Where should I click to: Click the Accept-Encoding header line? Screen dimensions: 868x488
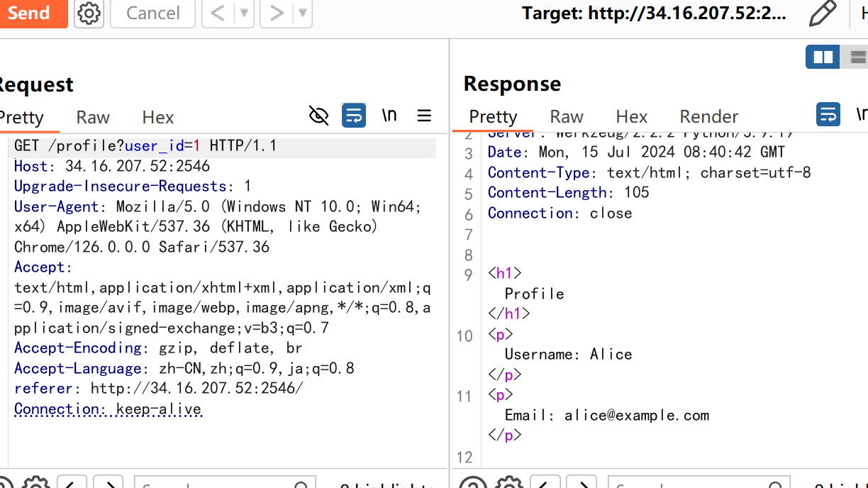point(158,348)
